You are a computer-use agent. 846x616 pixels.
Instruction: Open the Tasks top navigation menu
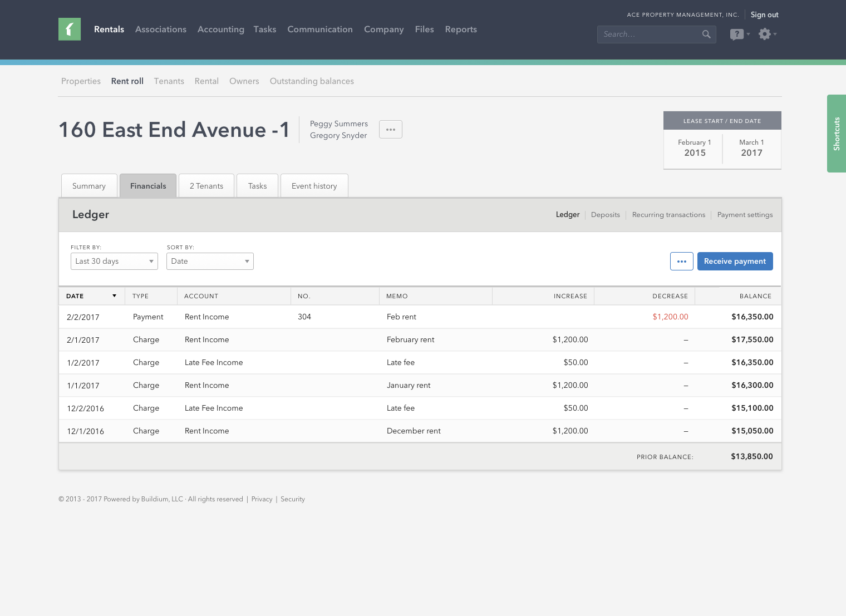coord(265,29)
